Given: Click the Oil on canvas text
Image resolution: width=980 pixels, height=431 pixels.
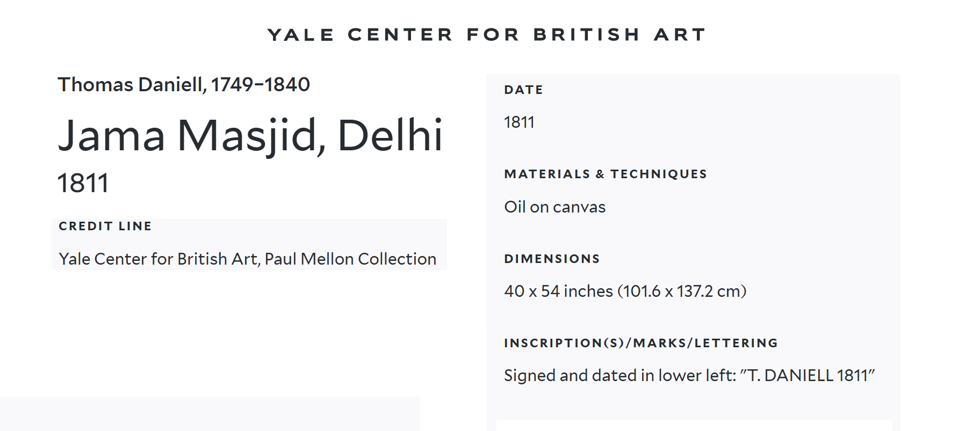Looking at the screenshot, I should pos(554,207).
